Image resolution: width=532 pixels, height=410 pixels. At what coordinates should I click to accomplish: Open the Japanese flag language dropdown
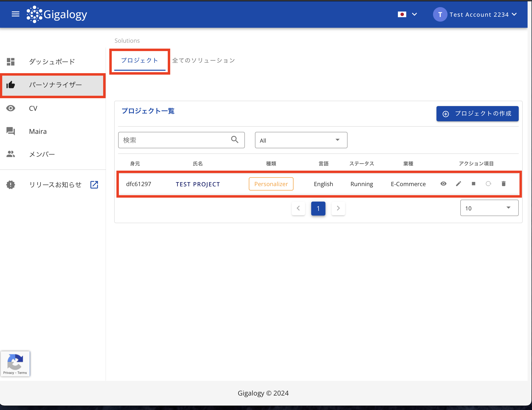(x=407, y=14)
